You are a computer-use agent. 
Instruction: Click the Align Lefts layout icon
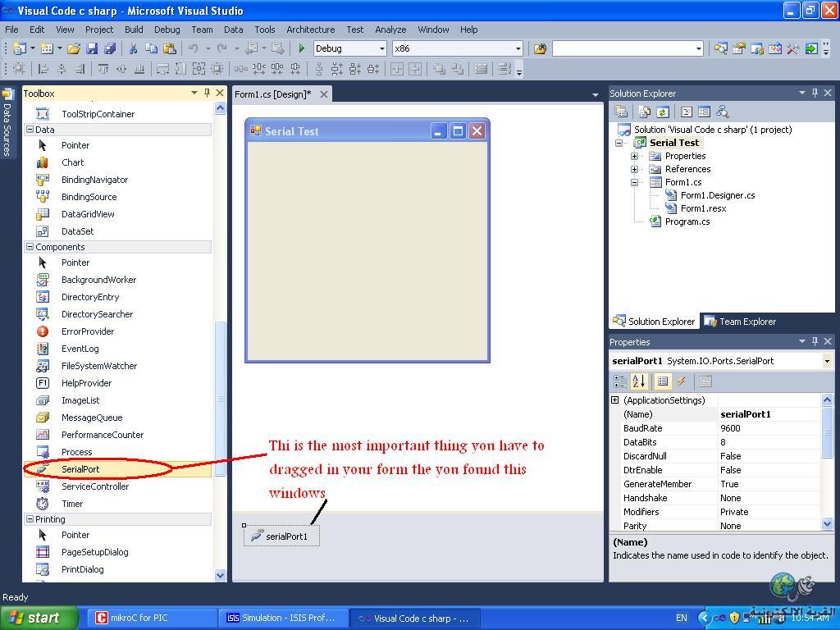pos(43,69)
